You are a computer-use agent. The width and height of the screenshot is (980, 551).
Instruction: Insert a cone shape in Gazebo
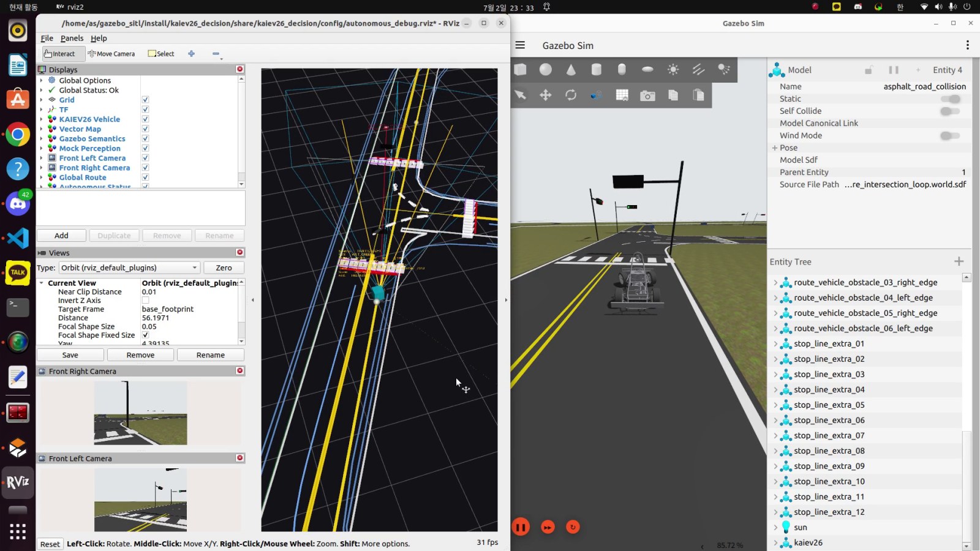click(571, 70)
